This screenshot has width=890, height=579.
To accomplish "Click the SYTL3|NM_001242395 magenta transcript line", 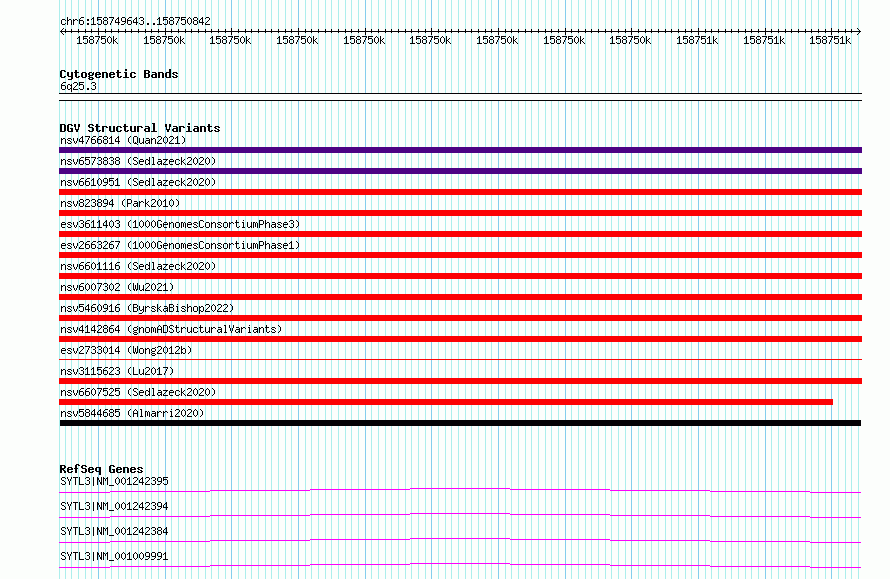I will pos(460,490).
